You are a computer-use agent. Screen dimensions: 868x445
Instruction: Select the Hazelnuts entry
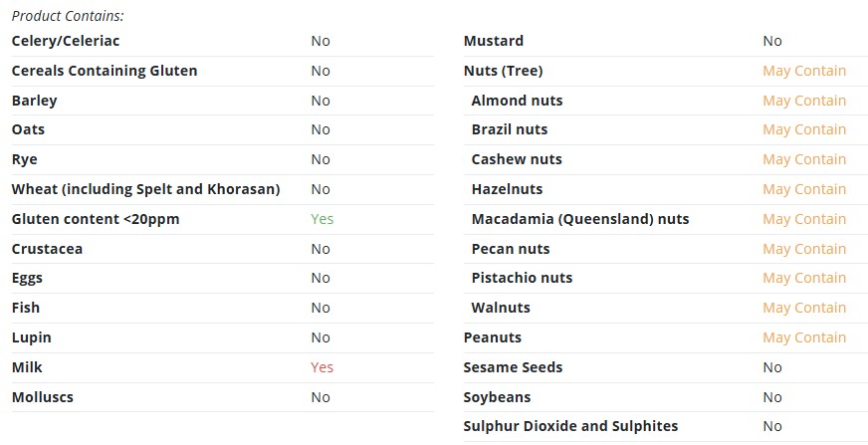point(507,189)
